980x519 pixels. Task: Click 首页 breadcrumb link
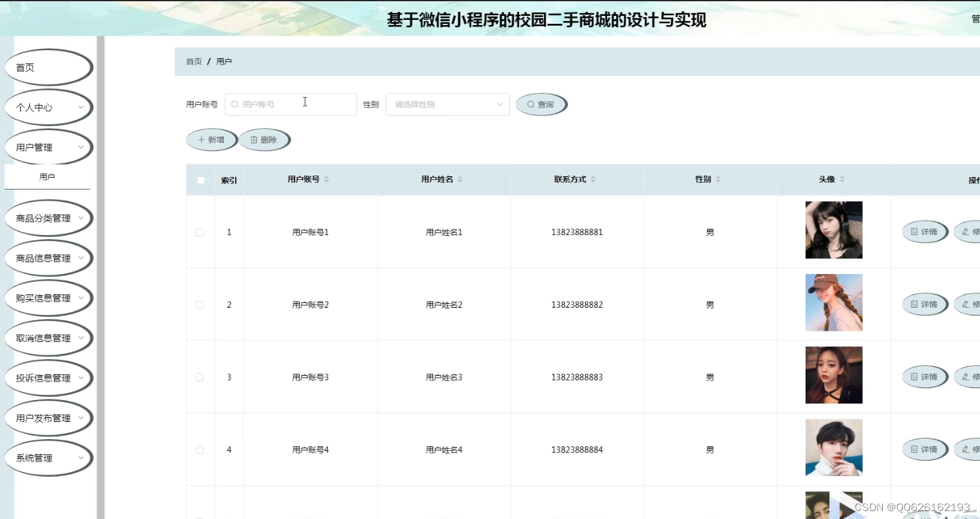coord(194,61)
